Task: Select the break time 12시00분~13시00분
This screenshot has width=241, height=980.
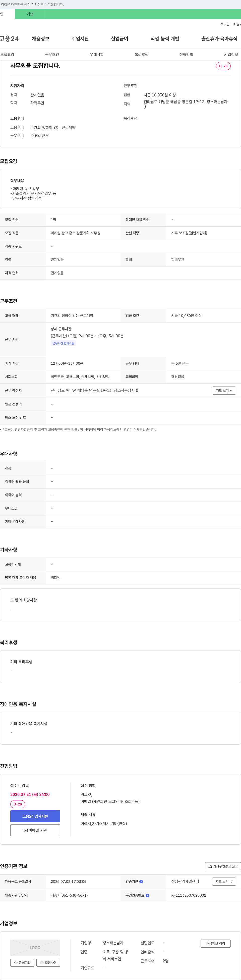Action: click(x=67, y=363)
